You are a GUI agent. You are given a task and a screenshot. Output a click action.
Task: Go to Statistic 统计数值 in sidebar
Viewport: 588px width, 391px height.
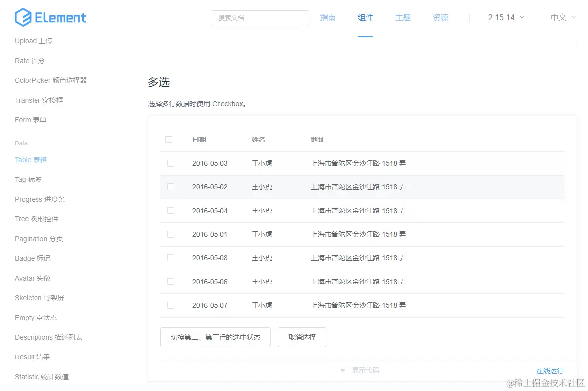click(x=42, y=377)
